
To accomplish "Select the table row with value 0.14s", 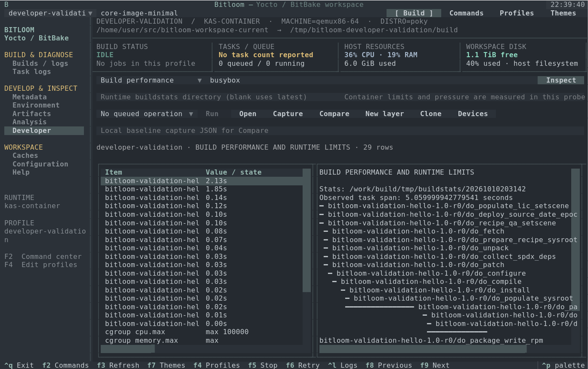I will click(x=201, y=198).
